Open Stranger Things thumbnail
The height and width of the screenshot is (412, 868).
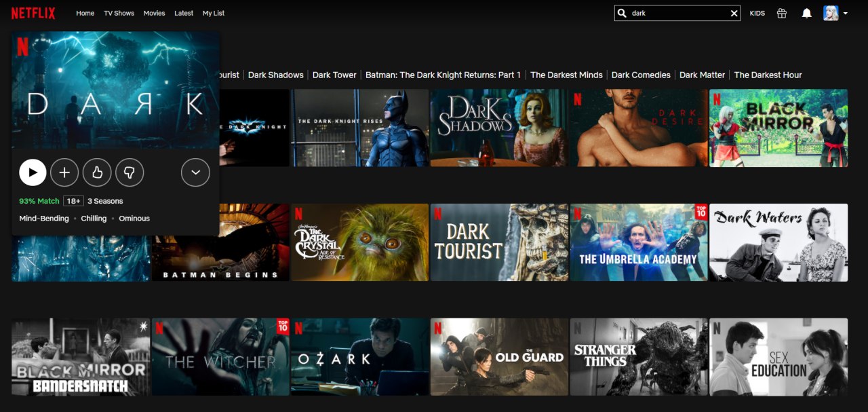pyautogui.click(x=639, y=357)
